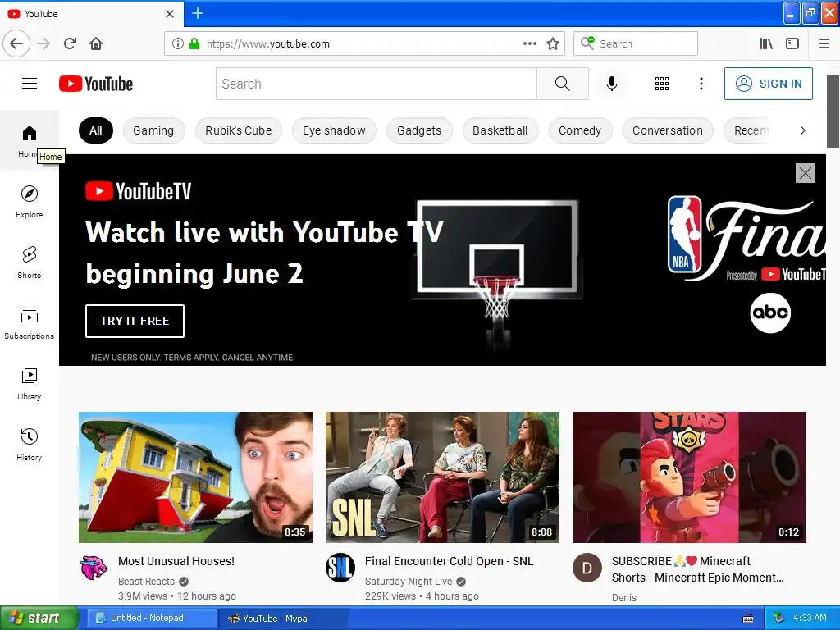Click the Most Unusual Houses! title
The width and height of the screenshot is (840, 630).
coord(176,561)
